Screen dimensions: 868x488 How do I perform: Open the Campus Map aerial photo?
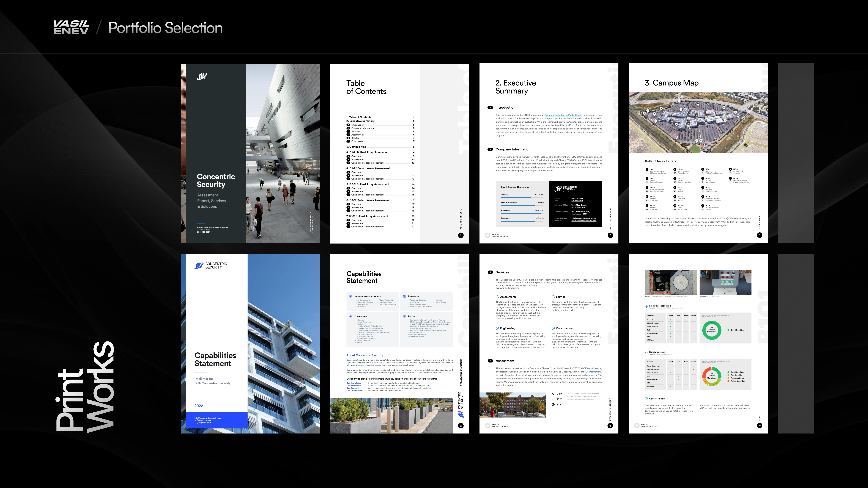(698, 123)
